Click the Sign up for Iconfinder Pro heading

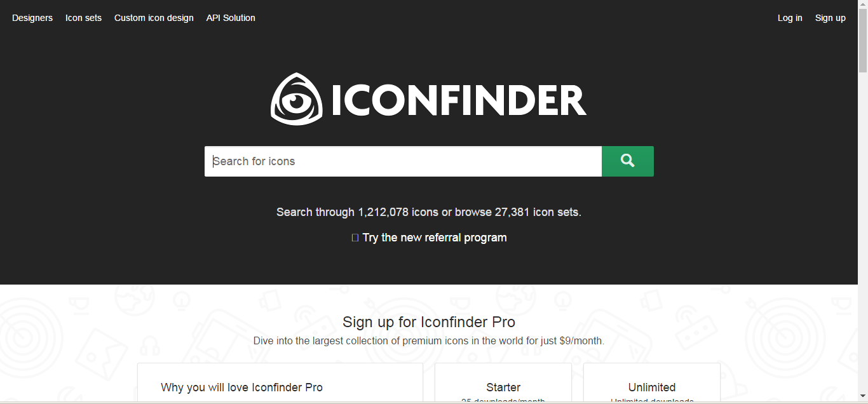pos(429,321)
